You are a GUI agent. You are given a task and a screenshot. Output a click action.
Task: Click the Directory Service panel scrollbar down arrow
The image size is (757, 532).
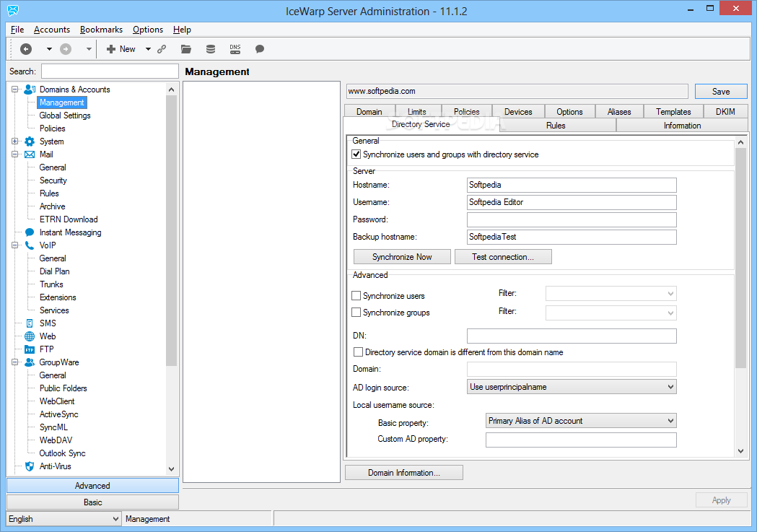(741, 451)
